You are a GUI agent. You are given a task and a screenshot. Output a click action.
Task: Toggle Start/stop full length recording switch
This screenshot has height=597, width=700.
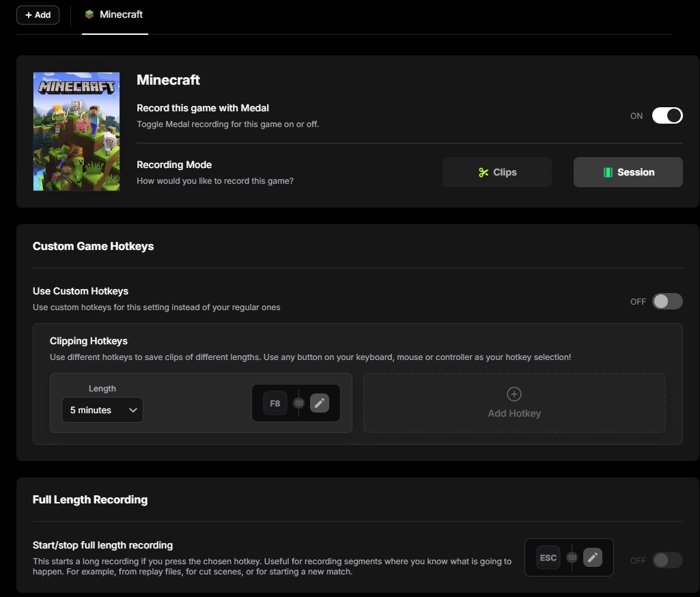667,560
